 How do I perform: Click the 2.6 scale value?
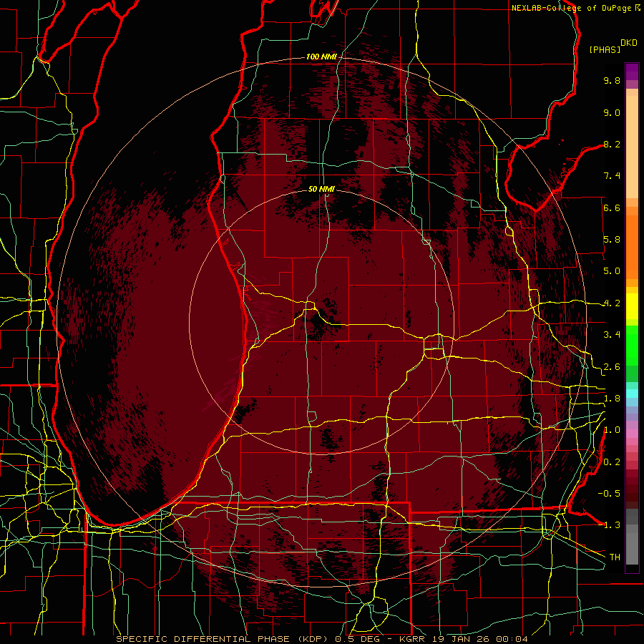point(612,367)
